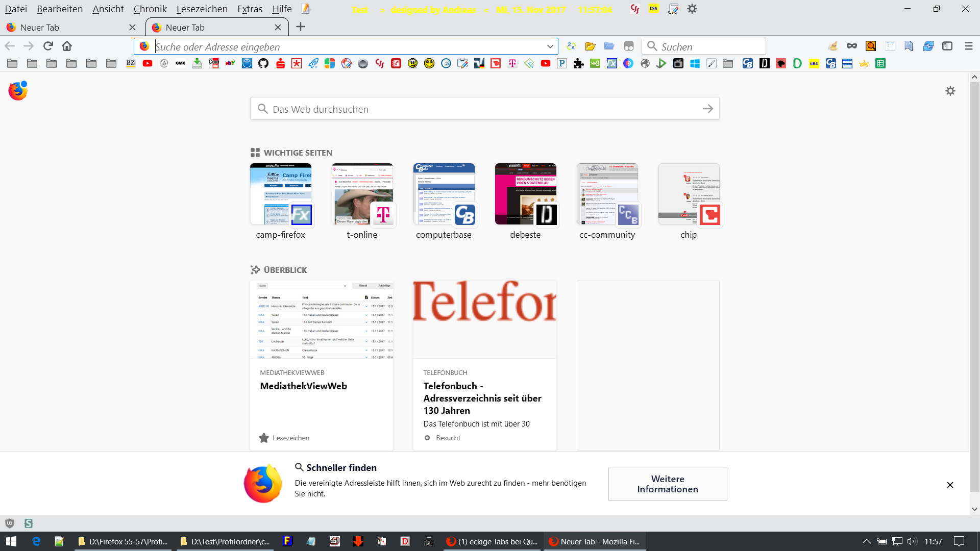Viewport: 980px width, 551px height.
Task: Open the GMX bookmark in bookmarks bar
Action: pos(180,63)
